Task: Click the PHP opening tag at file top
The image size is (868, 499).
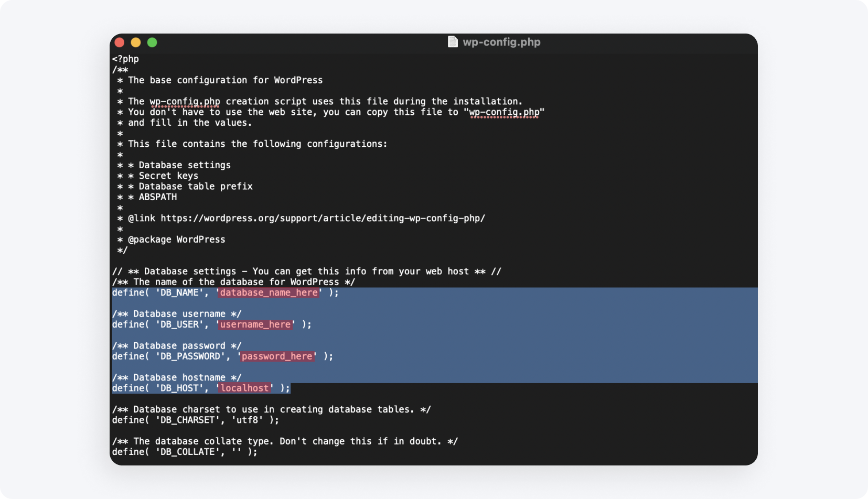Action: [x=125, y=59]
